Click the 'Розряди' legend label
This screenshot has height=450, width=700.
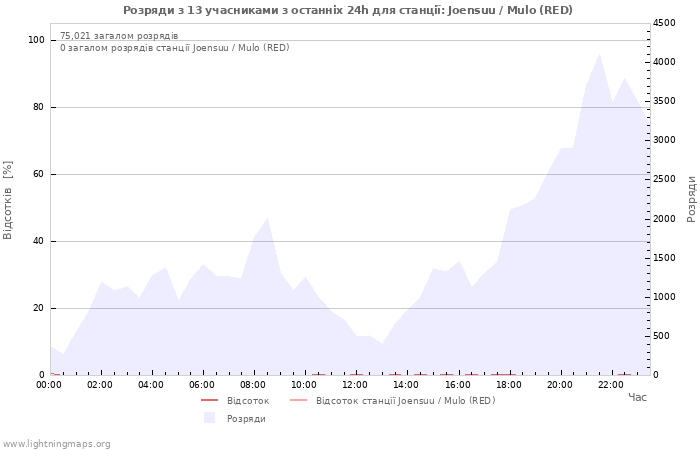tap(246, 419)
